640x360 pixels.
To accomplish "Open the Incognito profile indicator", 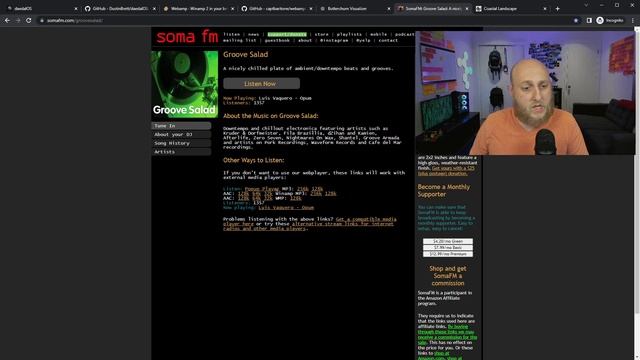I will (610, 20).
